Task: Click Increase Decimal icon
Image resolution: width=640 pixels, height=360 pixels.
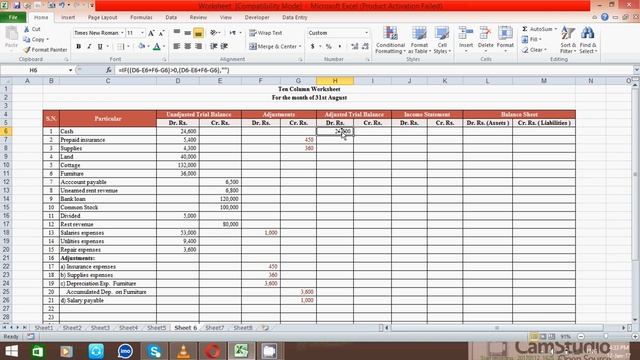Action: pos(355,47)
